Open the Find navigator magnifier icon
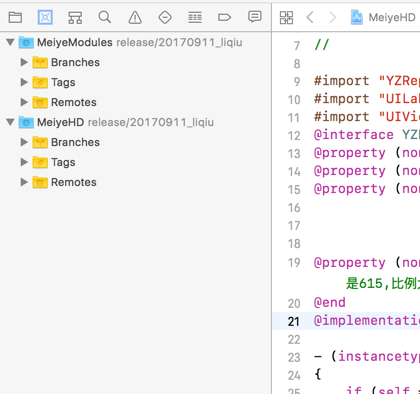 tap(105, 17)
